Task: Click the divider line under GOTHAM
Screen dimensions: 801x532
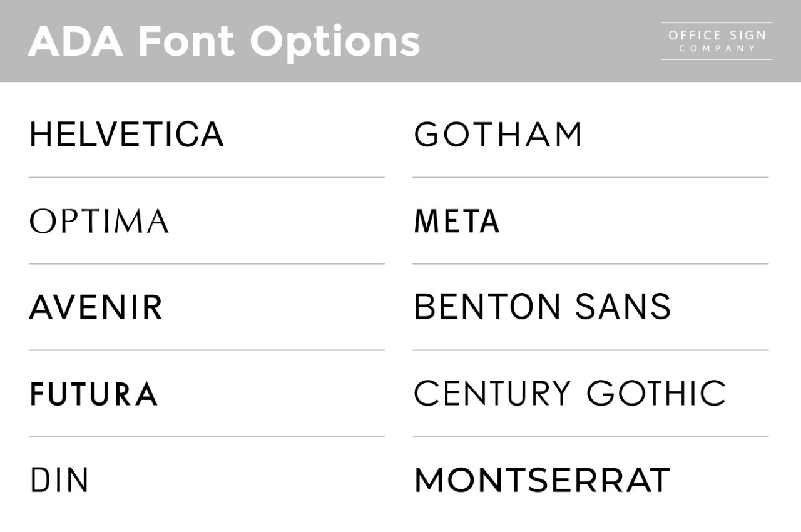Action: [x=590, y=178]
